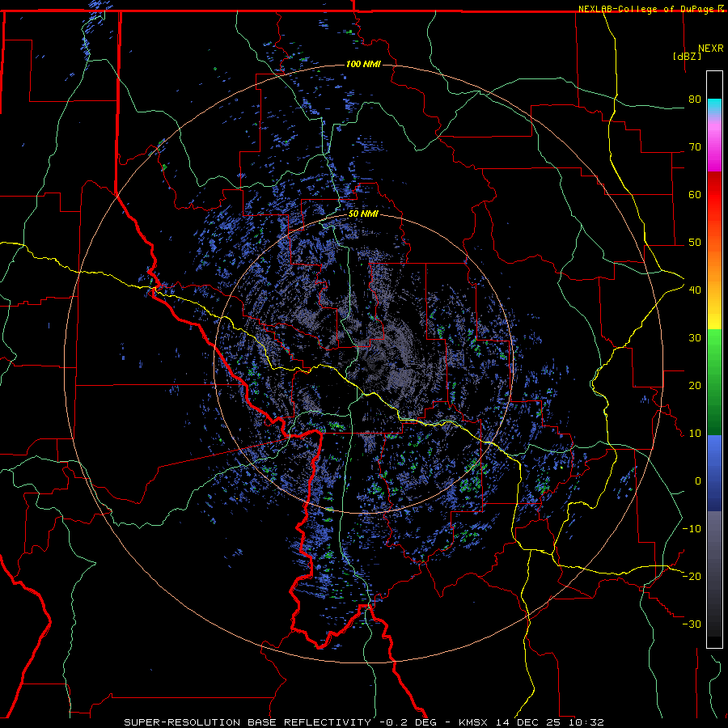Screen dimensions: 728x728
Task: Click the -30 value on the dBZ scale
Action: click(692, 624)
